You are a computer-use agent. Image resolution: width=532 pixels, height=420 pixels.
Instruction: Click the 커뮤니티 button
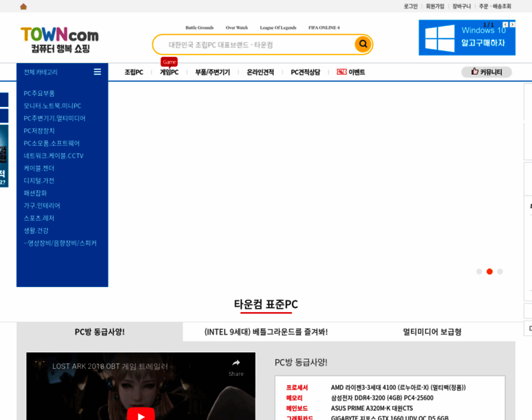click(x=486, y=72)
